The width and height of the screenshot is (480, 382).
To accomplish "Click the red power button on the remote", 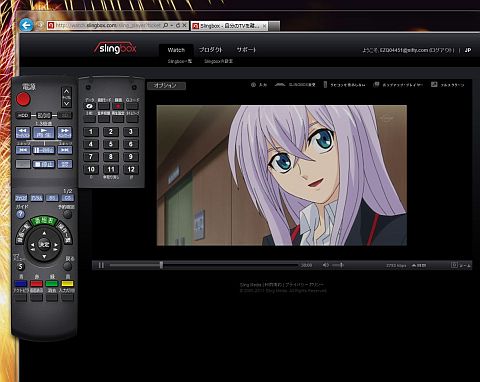I will coord(23,99).
